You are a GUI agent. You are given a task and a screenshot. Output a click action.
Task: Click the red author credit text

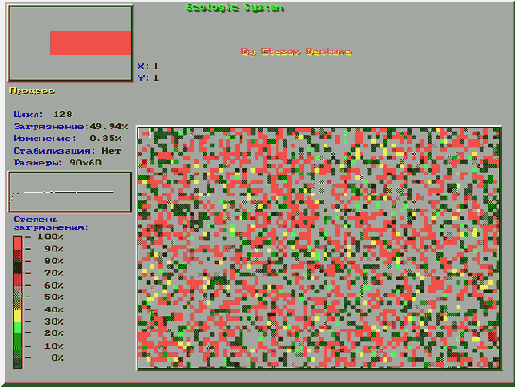296,52
